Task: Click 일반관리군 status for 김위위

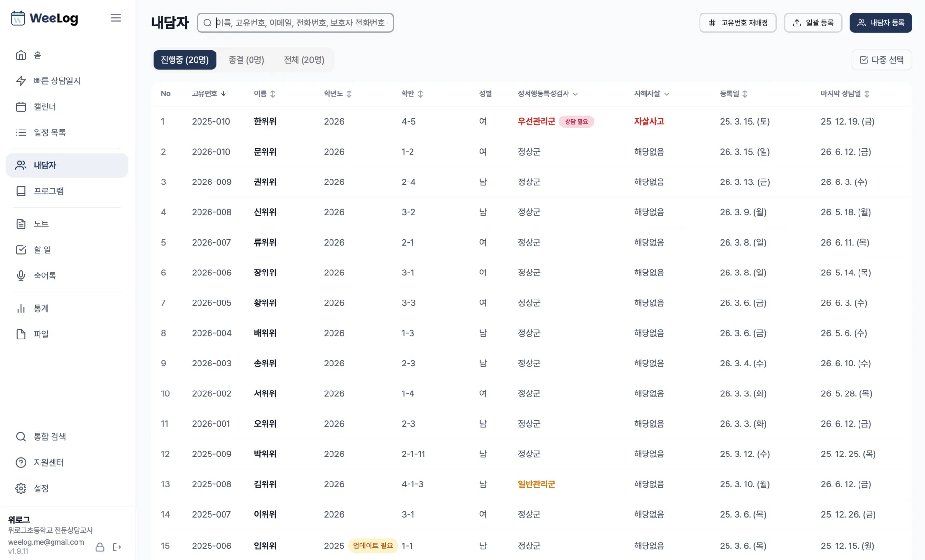Action: 536,484
